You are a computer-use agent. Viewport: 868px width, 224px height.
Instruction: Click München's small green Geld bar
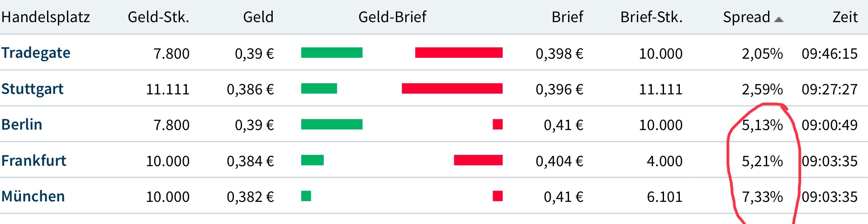[x=306, y=196]
